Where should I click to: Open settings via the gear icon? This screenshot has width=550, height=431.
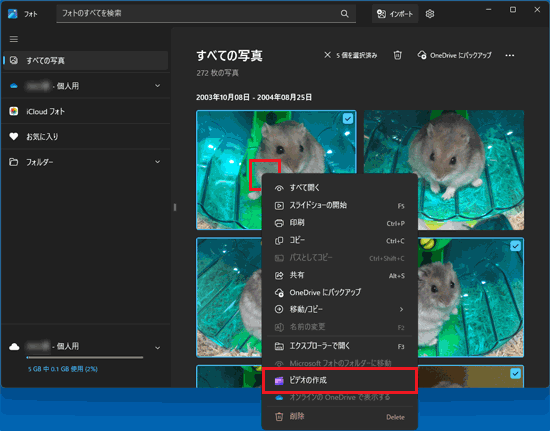click(430, 14)
